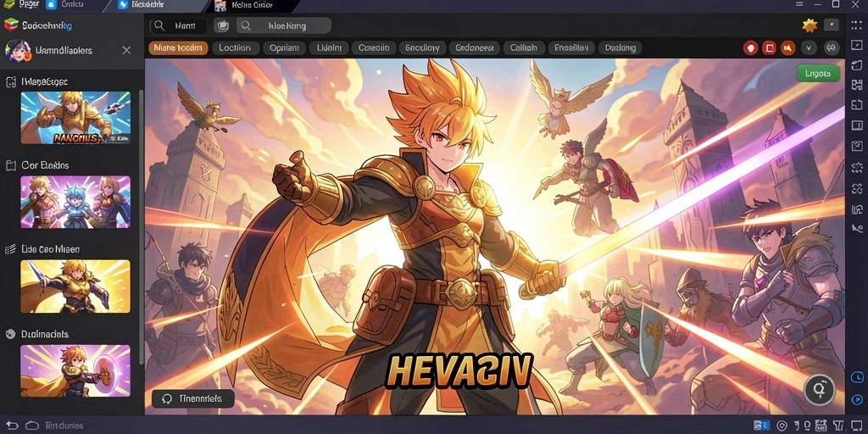This screenshot has height=434, width=868.
Task: Click the gray round link icon ending the chip row
Action: pyautogui.click(x=832, y=48)
